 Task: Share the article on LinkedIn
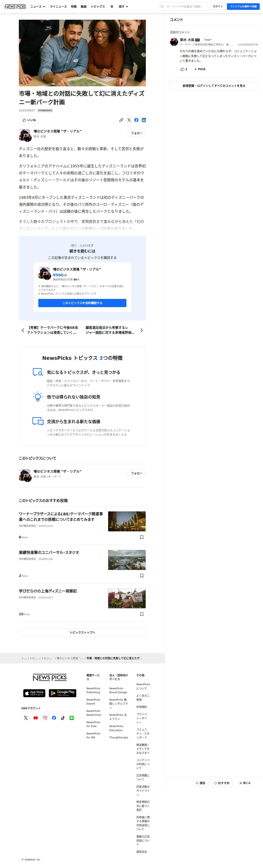pos(144,120)
